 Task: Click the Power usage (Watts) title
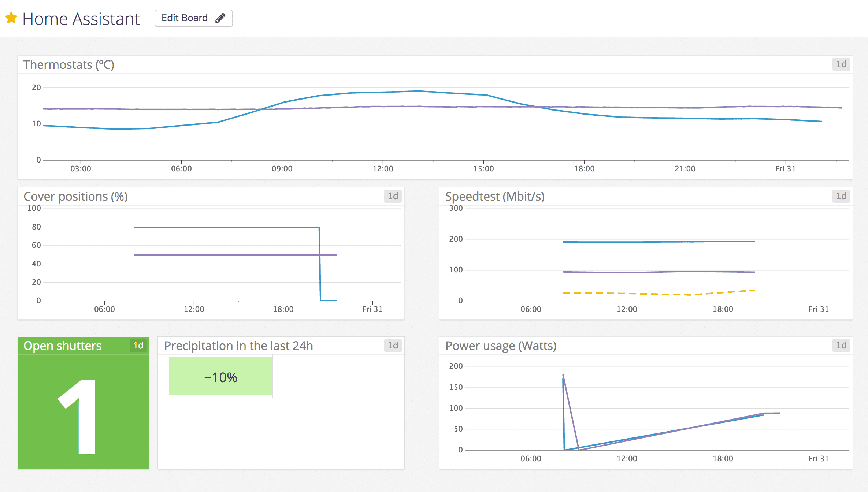click(x=501, y=346)
